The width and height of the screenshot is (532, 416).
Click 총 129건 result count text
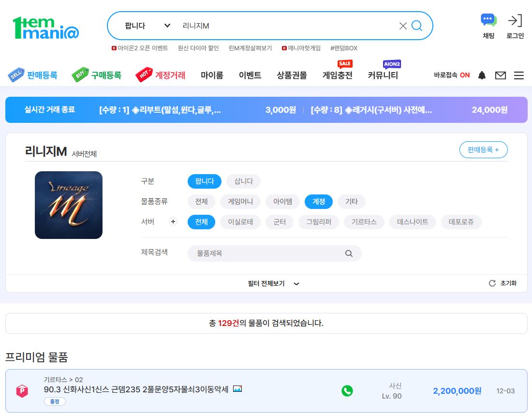pos(266,323)
